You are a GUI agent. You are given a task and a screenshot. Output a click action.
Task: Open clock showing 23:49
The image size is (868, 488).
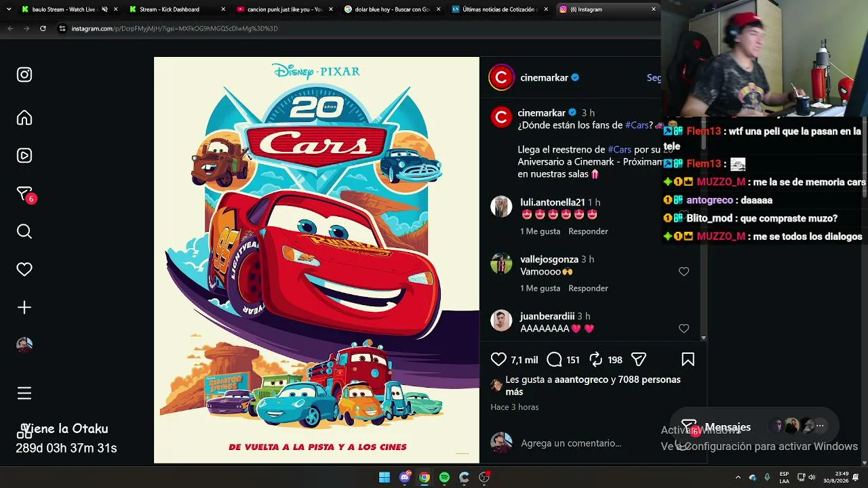tap(835, 477)
